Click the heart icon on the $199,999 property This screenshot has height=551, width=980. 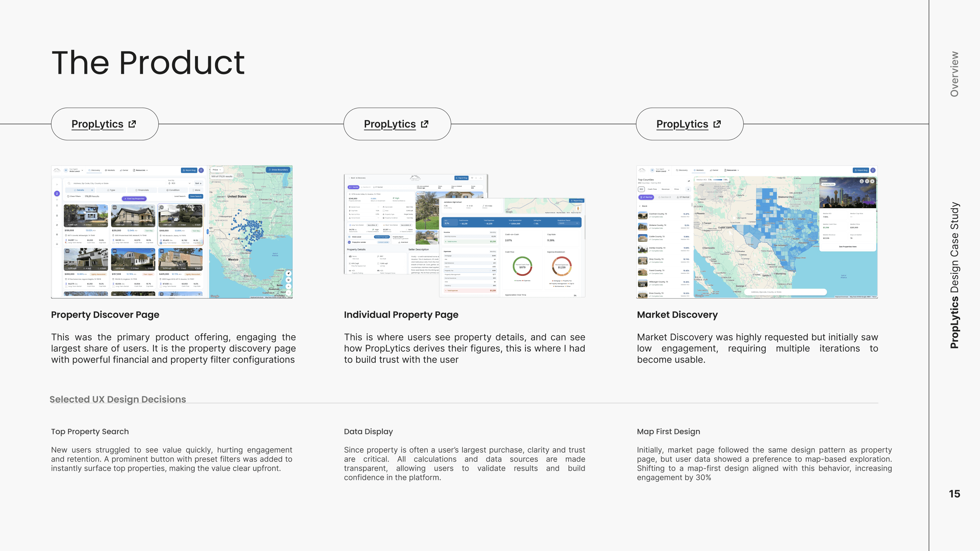coord(105,207)
